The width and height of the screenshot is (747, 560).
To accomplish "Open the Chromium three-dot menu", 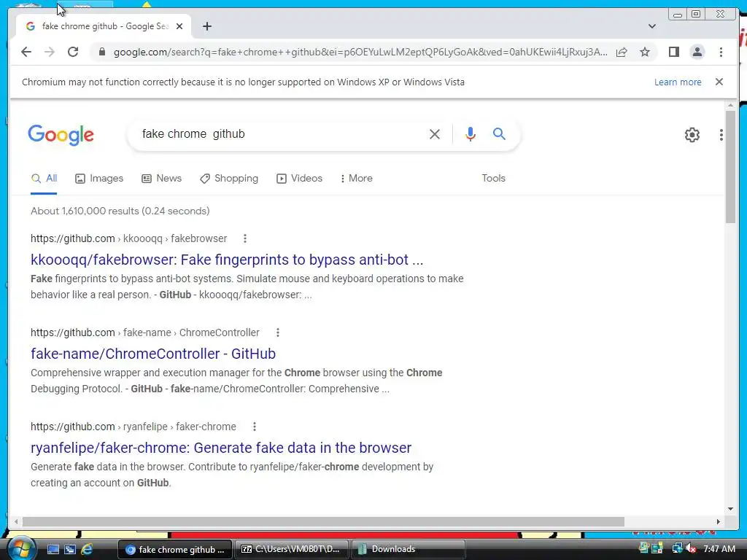I will point(721,52).
